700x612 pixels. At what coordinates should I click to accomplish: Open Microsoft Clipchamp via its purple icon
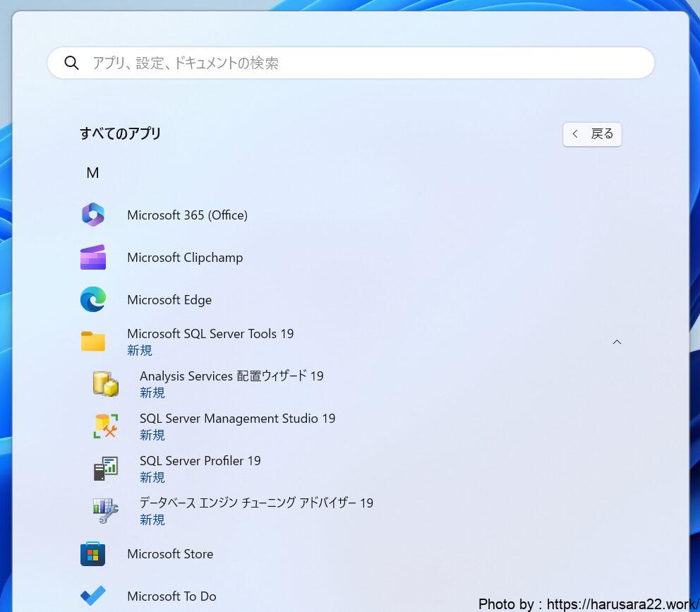tap(93, 258)
